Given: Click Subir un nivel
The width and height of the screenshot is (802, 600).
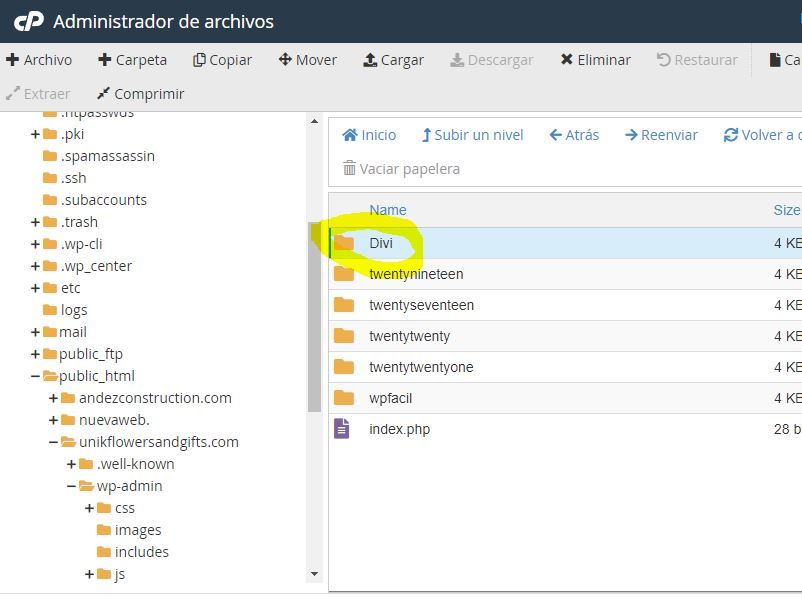Looking at the screenshot, I should (x=472, y=135).
